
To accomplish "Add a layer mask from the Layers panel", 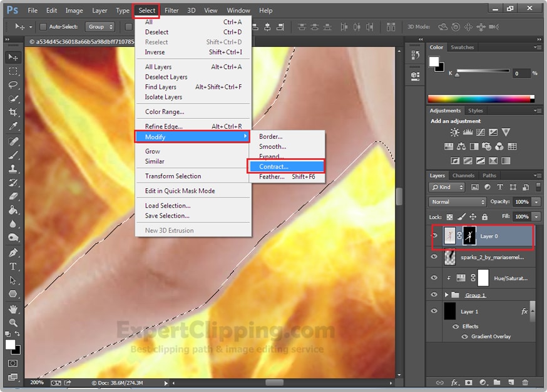I will click(468, 382).
